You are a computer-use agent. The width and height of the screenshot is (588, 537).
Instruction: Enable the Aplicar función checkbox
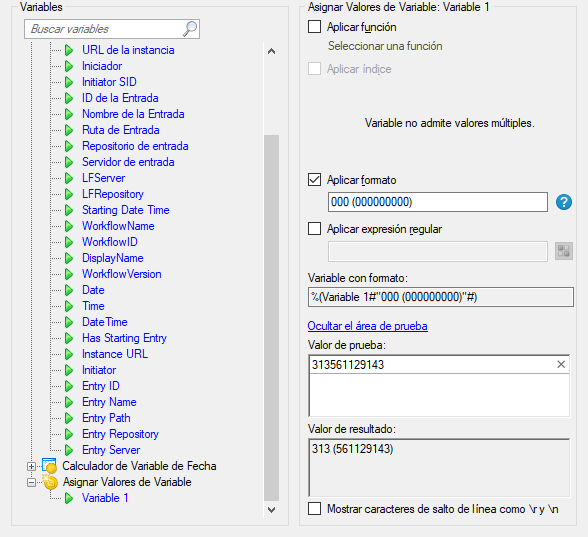pyautogui.click(x=314, y=27)
